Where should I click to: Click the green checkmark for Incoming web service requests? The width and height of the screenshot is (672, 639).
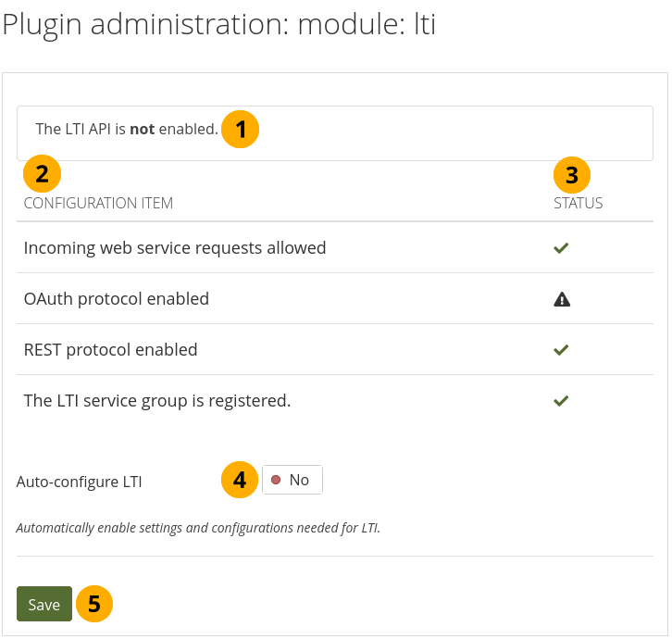click(x=560, y=248)
